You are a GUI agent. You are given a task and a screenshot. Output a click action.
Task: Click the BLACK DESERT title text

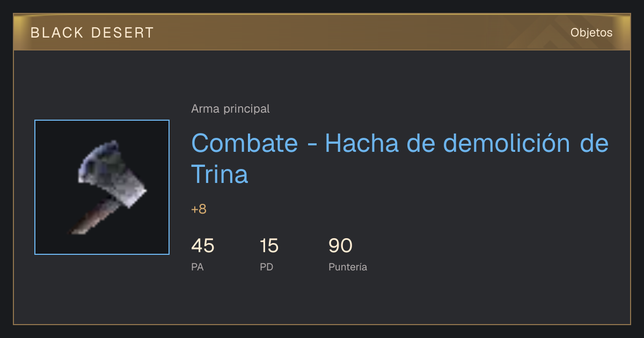click(92, 33)
